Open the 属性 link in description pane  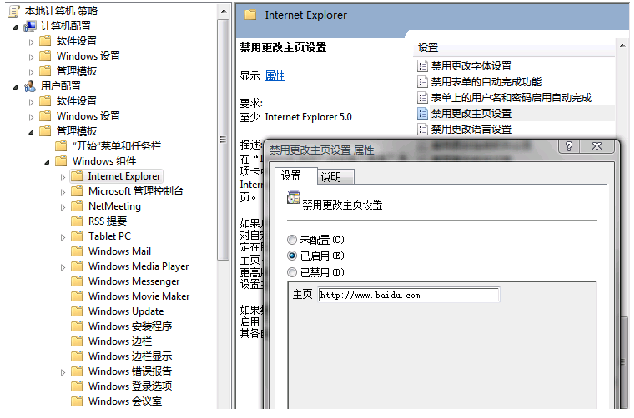(x=274, y=75)
